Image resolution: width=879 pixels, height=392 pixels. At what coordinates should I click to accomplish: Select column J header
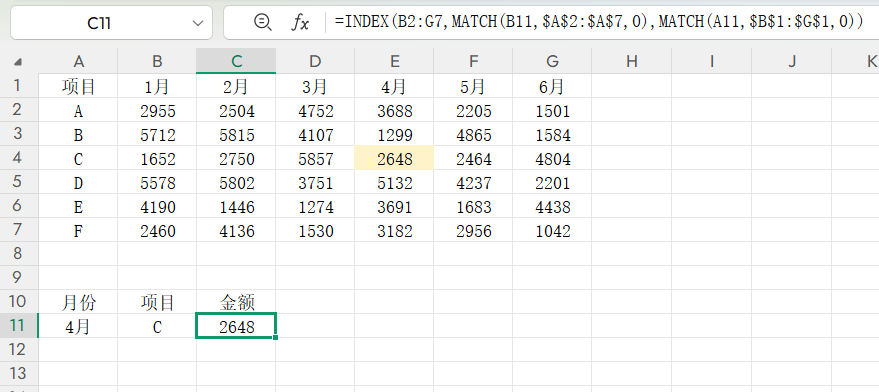[x=792, y=61]
